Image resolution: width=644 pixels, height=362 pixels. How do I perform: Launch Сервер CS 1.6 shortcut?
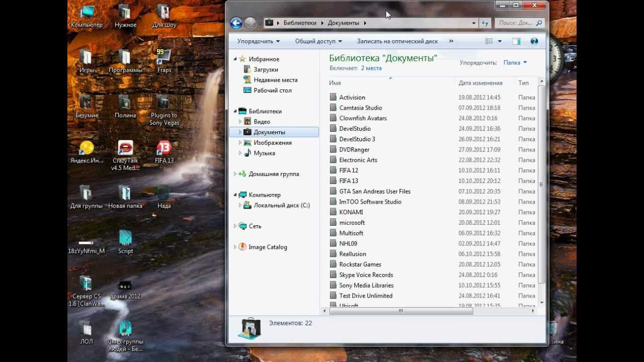[87, 291]
